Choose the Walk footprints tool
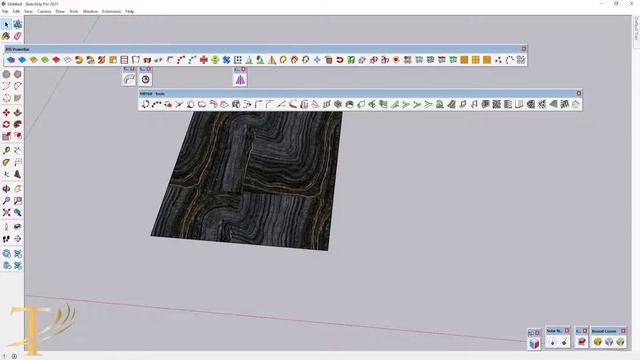Screen dimensions: 640x360 6,239
